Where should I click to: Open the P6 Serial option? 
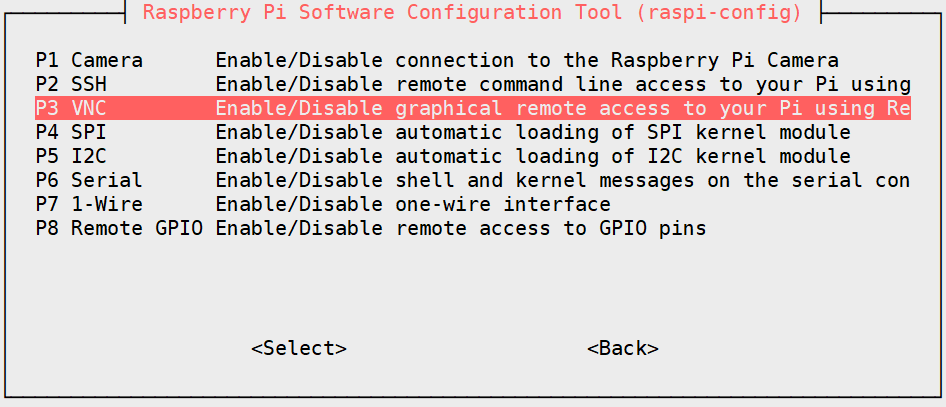click(x=89, y=180)
